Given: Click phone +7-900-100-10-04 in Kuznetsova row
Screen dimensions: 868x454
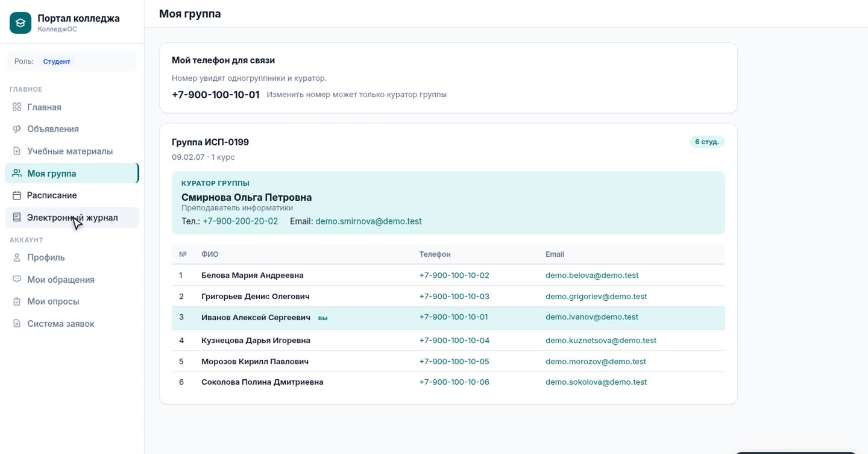Looking at the screenshot, I should click(454, 340).
